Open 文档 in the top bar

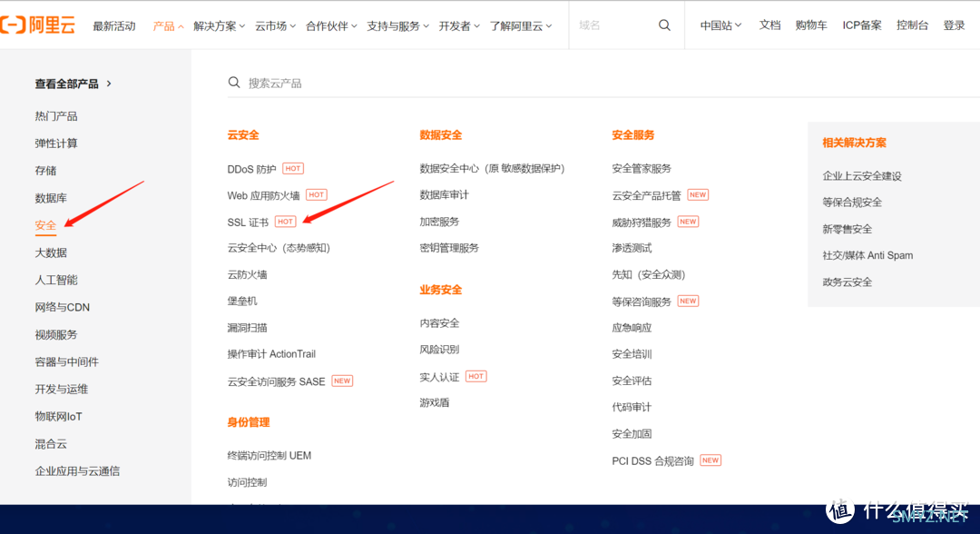[769, 25]
